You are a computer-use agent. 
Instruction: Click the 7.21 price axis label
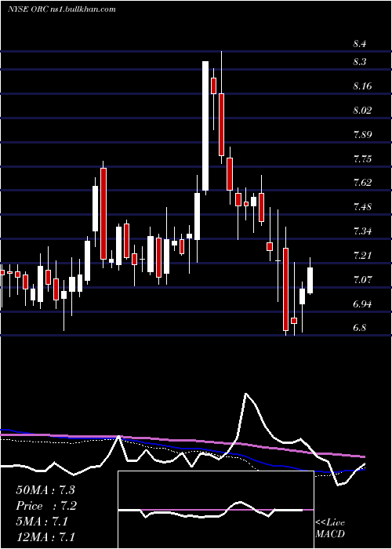point(361,256)
